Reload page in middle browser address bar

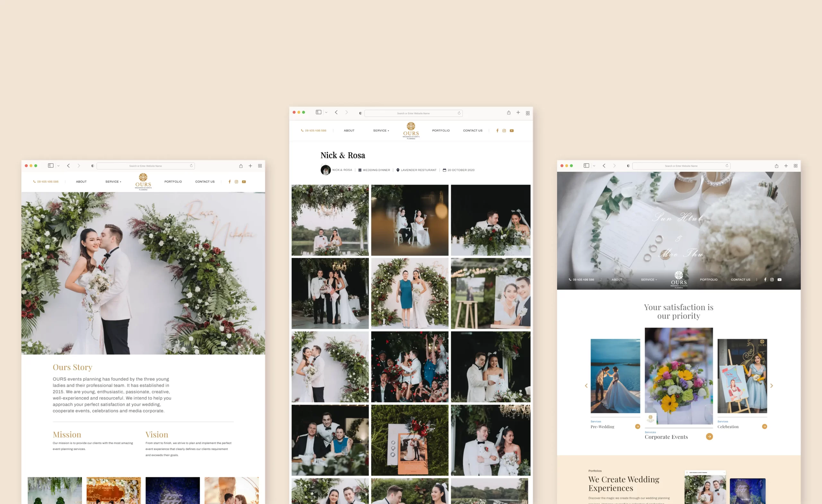pos(459,113)
